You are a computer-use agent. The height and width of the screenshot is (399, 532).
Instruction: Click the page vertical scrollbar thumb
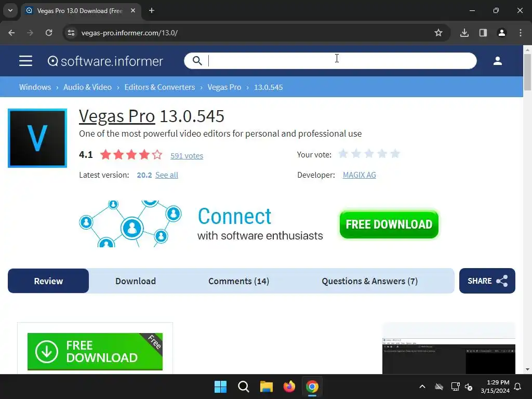coord(527,72)
